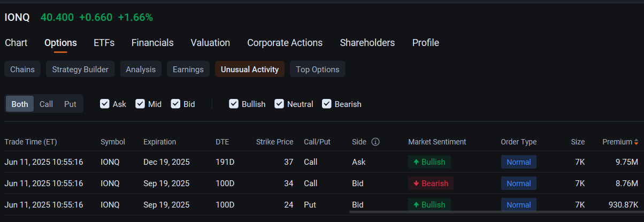Screen dimensions: 644x222
Task: Sort by Trade Time (ET) column header
Action: (30, 142)
